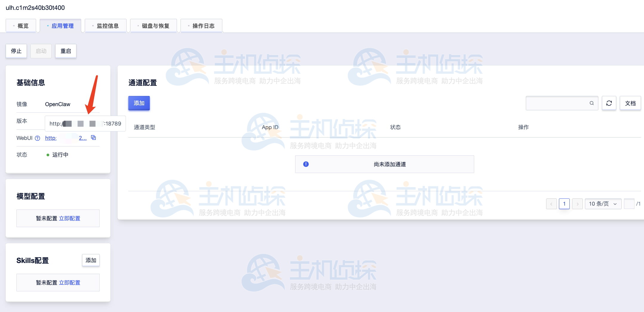
Task: Click 立即配置 under 模型配置
Action: 70,218
